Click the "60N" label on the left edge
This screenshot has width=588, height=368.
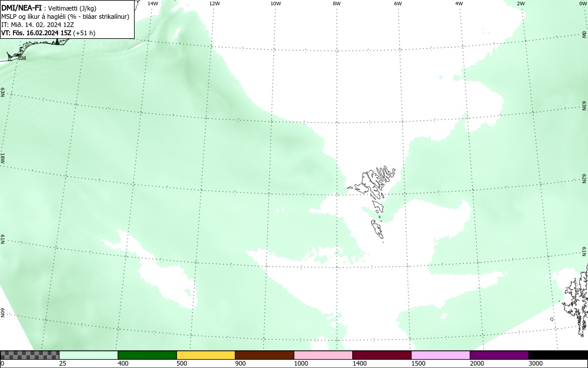pyautogui.click(x=2, y=313)
